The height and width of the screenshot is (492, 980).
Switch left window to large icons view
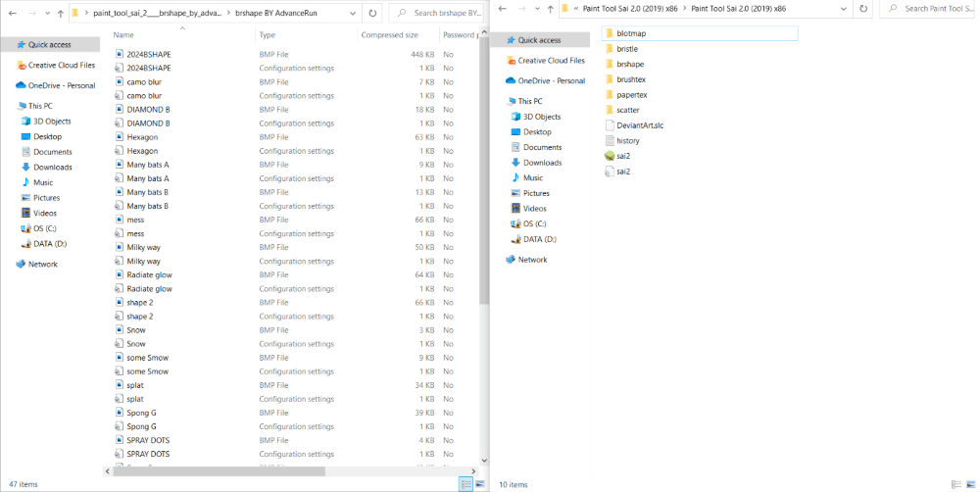(480, 484)
